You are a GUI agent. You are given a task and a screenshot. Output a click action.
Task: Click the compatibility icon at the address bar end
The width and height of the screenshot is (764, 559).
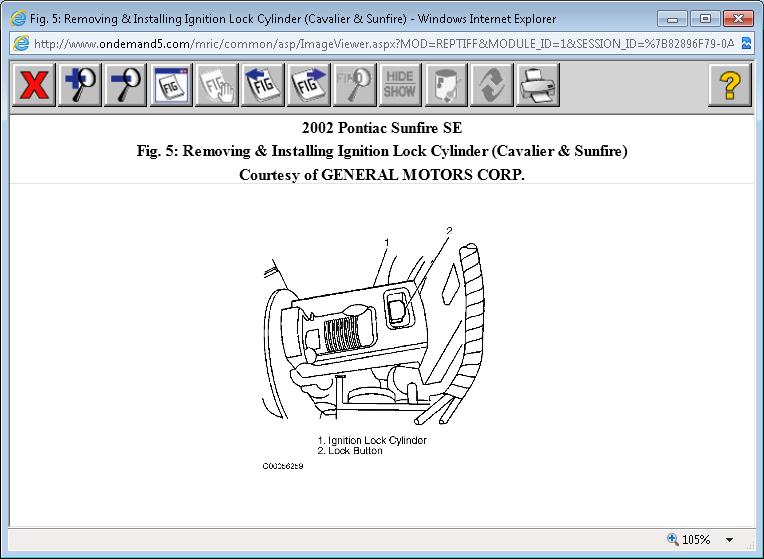coord(746,43)
